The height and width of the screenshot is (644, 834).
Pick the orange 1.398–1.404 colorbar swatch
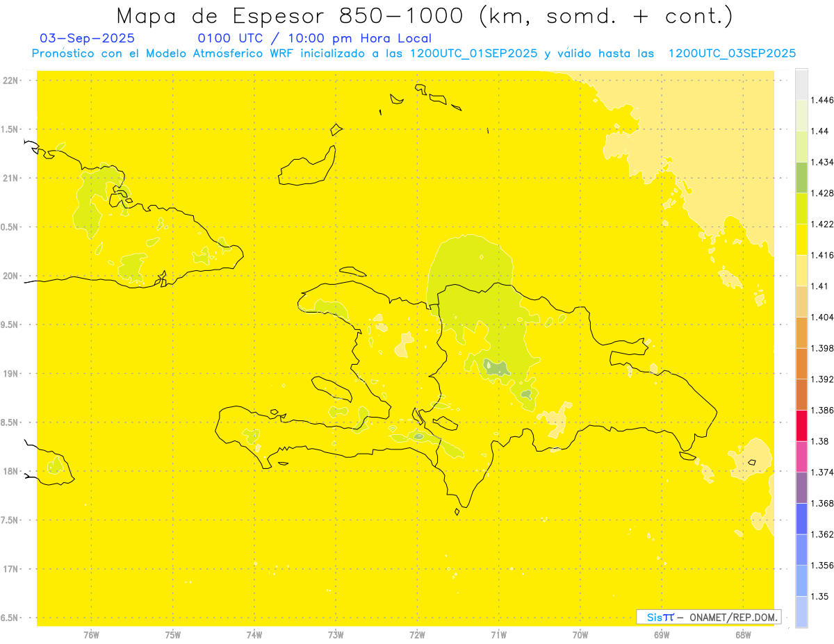pyautogui.click(x=801, y=333)
